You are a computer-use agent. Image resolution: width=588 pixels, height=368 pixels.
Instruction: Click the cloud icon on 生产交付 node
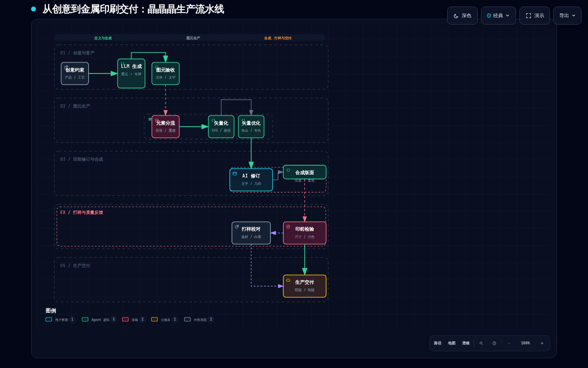[288, 280]
